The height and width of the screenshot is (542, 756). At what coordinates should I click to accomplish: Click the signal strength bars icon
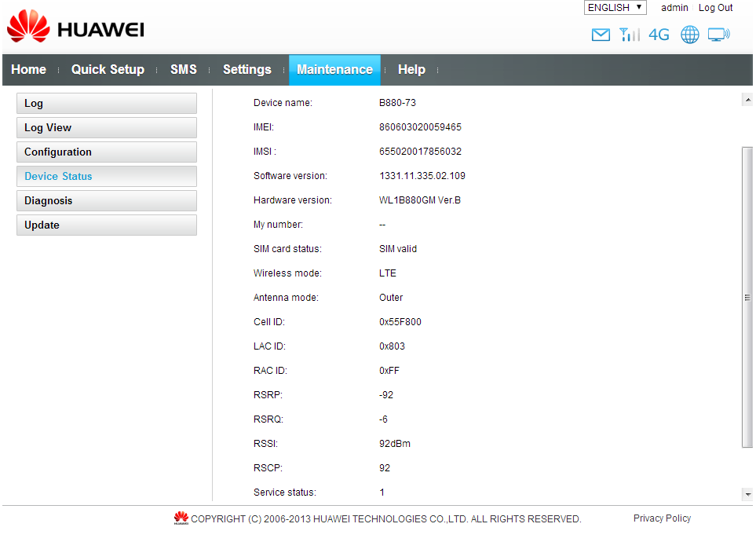coord(629,35)
